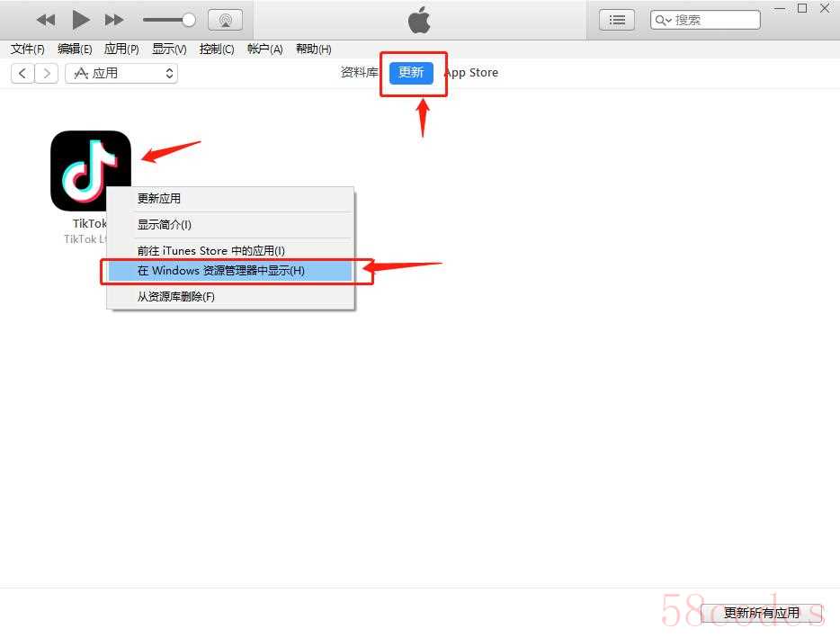
Task: Open the 帐户(A) menu
Action: (x=264, y=49)
